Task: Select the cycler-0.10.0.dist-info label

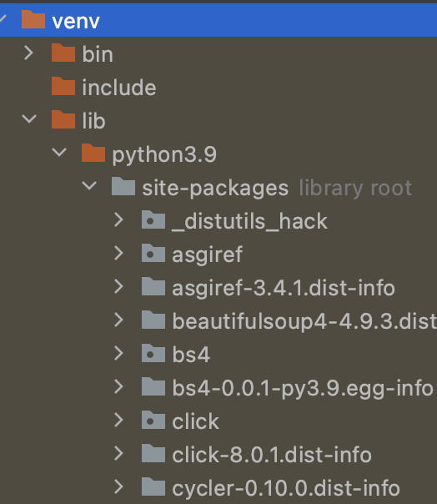Action: [x=286, y=489]
